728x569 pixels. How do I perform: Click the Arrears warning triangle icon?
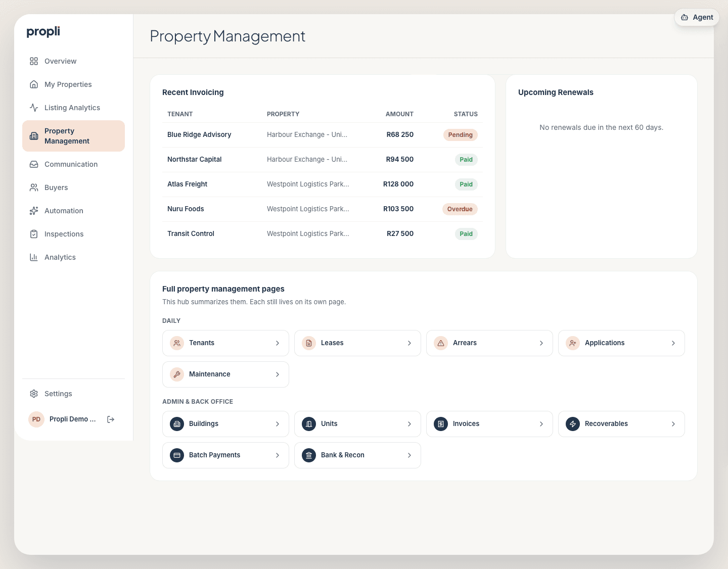(x=441, y=343)
